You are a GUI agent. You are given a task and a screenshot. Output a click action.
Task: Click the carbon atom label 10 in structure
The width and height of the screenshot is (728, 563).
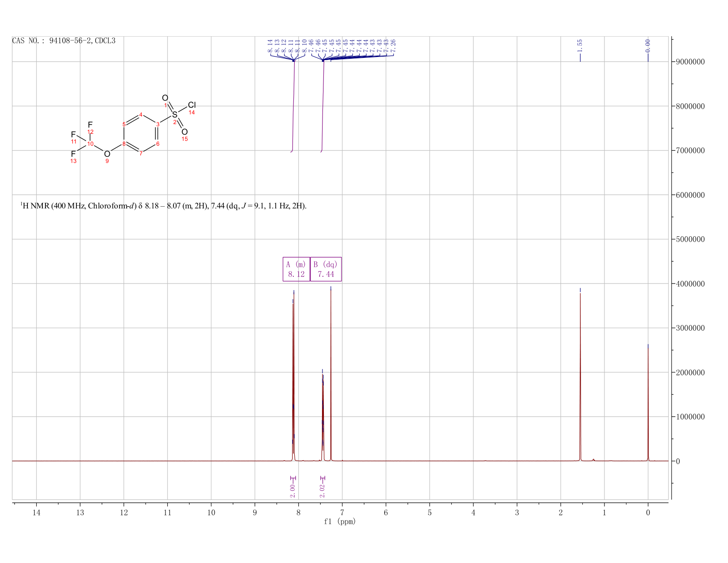90,144
